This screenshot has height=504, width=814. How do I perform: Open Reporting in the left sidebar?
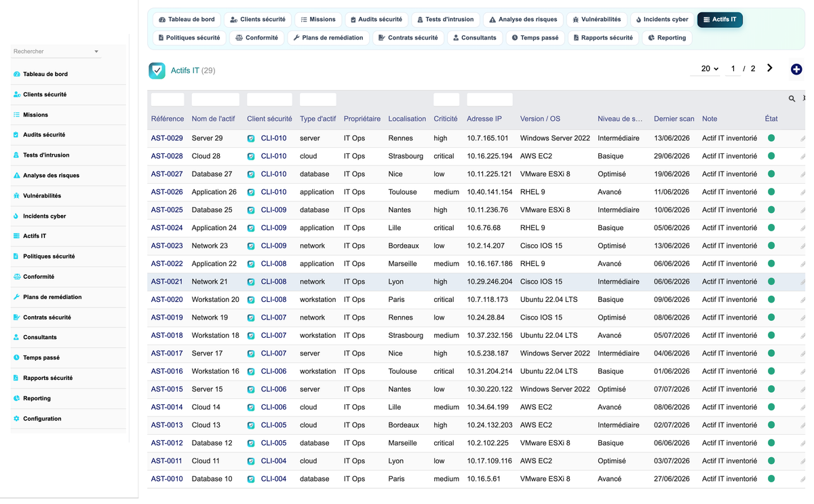tap(37, 398)
